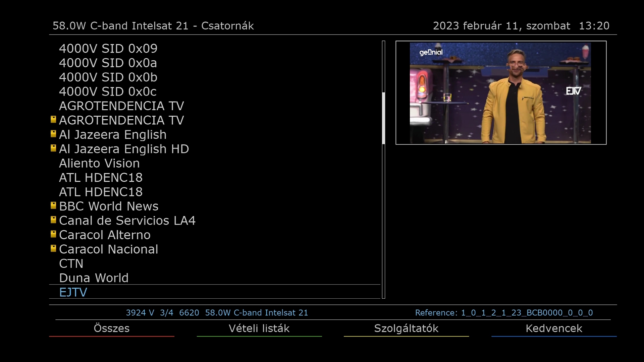Screen dimensions: 644x362
Task: Click lock icon beside second AGROTENDENCIA TV
Action: click(x=53, y=119)
